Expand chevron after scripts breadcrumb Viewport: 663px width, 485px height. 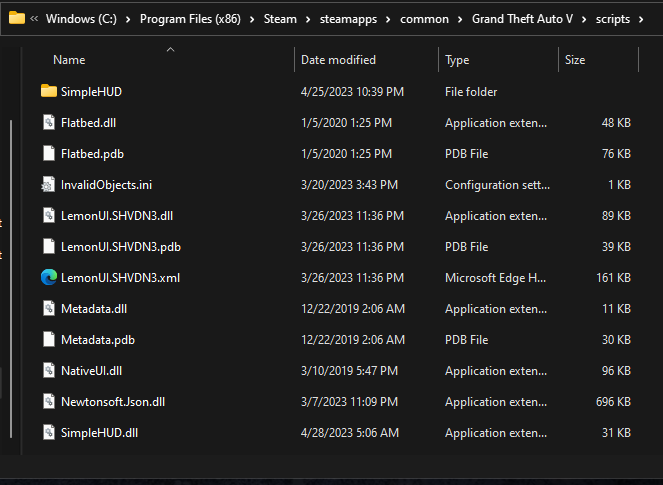pyautogui.click(x=641, y=19)
